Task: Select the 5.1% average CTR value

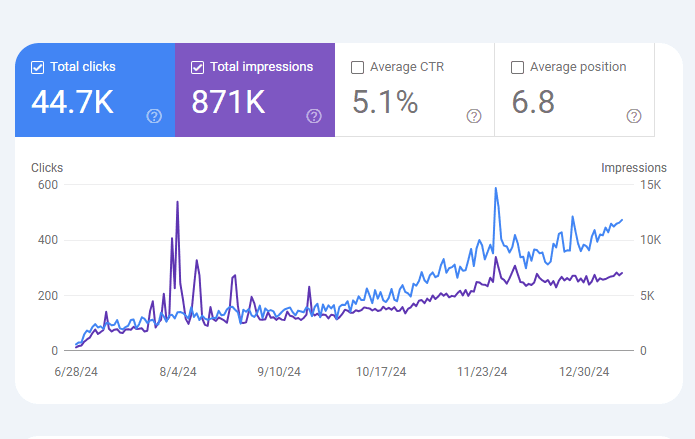Action: [382, 102]
